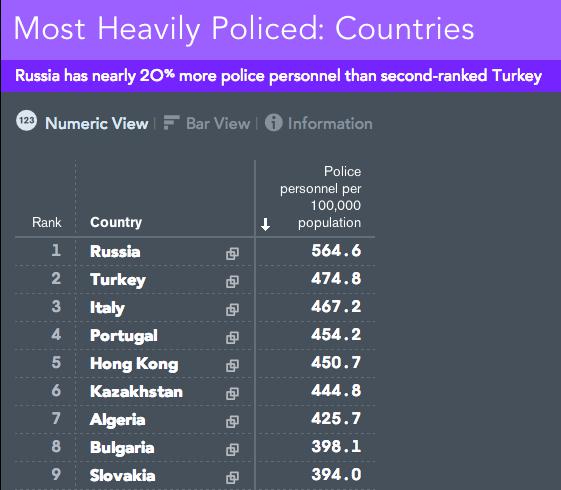The width and height of the screenshot is (561, 490).
Task: Sort by the Country column header
Action: pos(116,222)
